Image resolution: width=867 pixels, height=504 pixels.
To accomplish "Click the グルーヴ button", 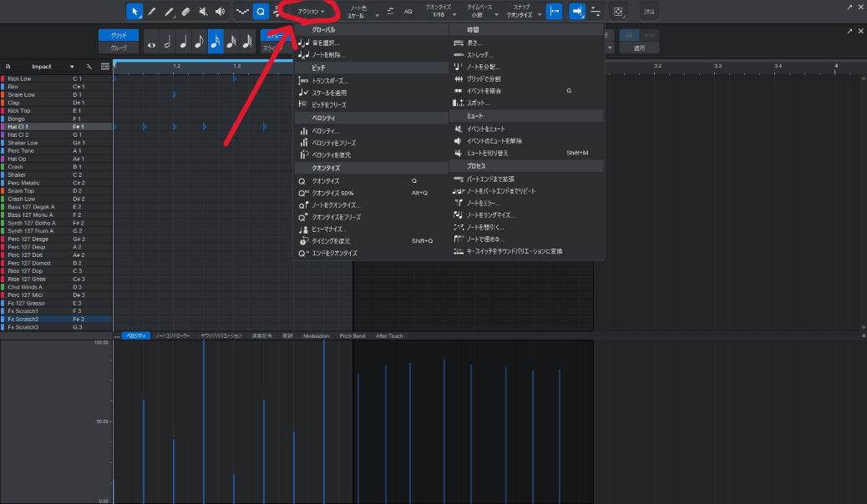I will click(119, 48).
